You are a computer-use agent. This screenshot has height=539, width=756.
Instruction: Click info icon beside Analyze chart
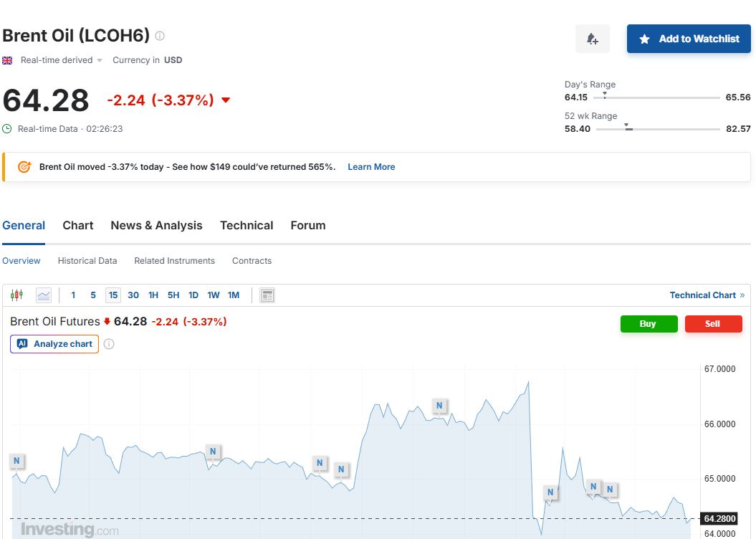tap(109, 344)
